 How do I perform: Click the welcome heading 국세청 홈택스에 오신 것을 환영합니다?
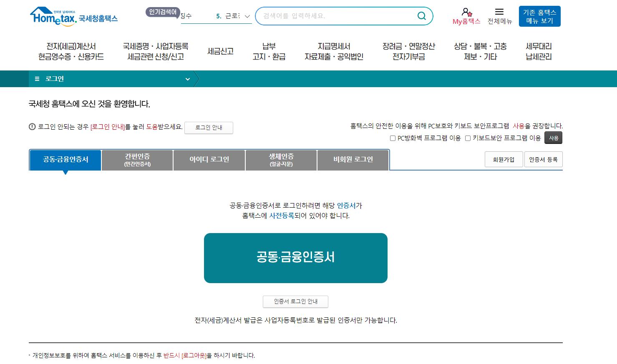point(89,104)
